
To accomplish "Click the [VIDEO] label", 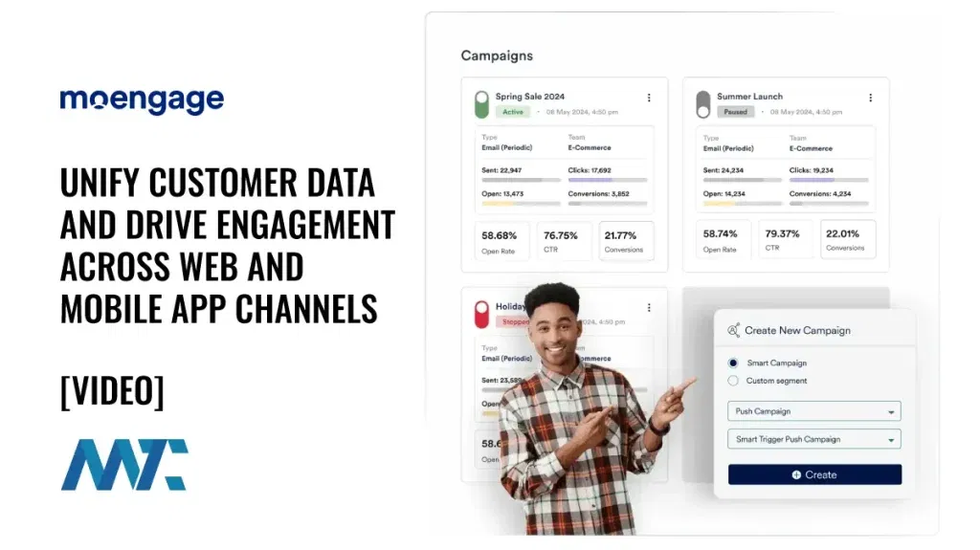I will click(113, 391).
